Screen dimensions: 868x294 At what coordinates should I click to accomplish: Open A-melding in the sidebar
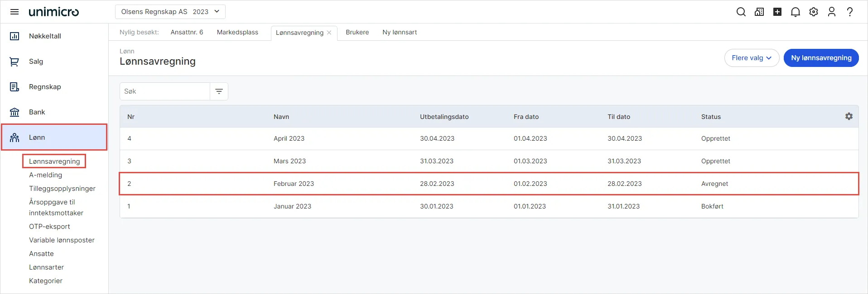click(x=46, y=175)
